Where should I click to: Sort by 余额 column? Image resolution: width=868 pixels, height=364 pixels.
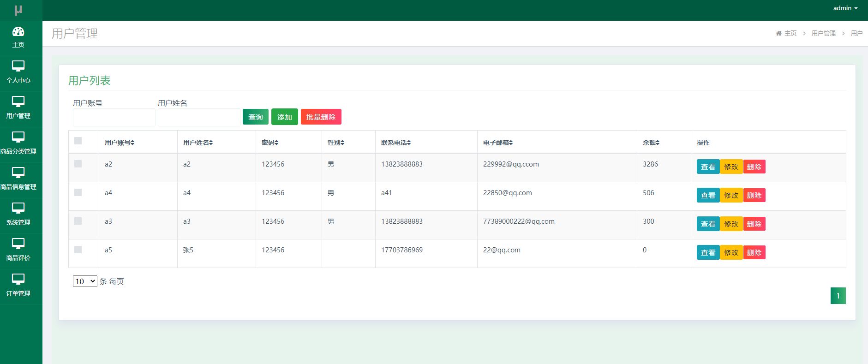651,143
